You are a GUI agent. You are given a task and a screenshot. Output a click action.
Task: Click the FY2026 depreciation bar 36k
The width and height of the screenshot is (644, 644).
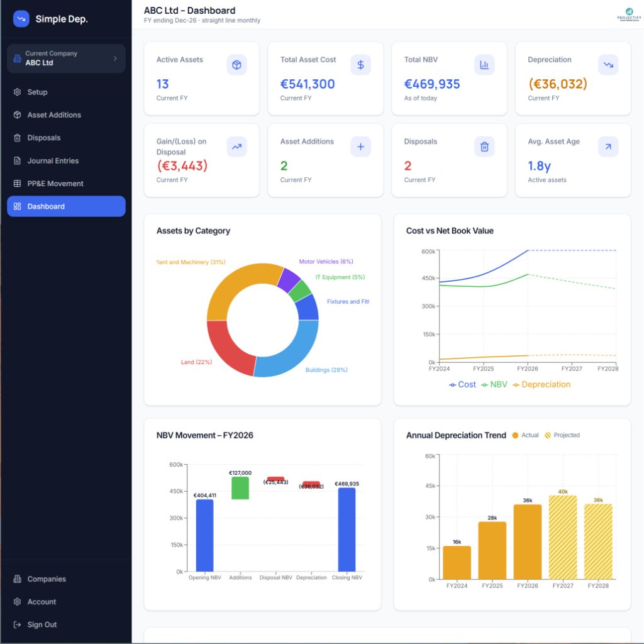(x=528, y=541)
